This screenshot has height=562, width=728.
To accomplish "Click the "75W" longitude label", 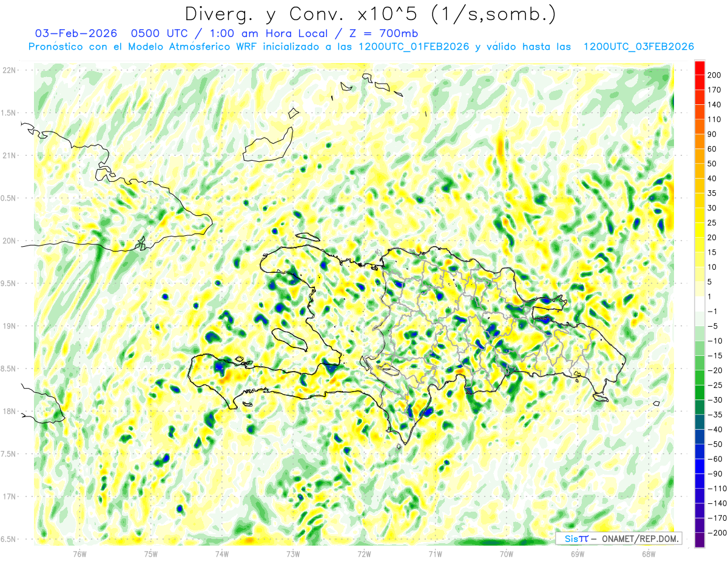I will click(x=151, y=554).
